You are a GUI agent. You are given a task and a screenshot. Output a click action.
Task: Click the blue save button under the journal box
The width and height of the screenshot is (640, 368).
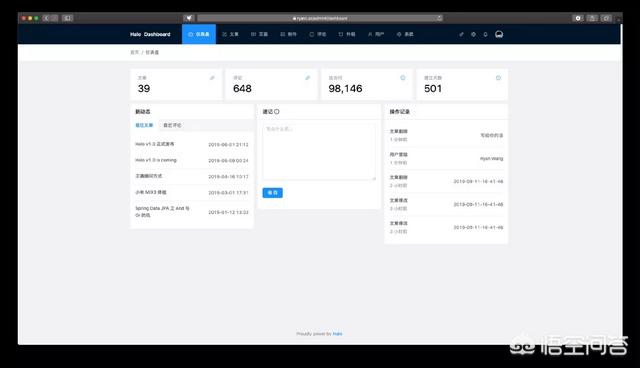273,193
